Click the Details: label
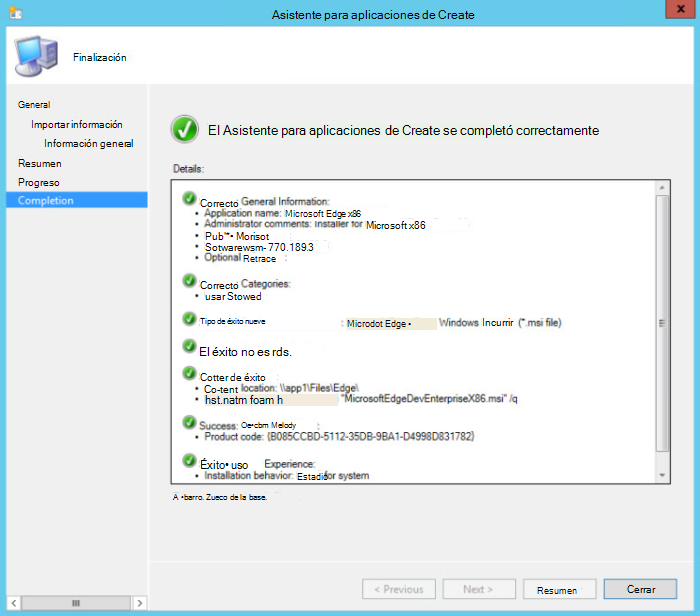Screen dimensions: 700x616 [188, 169]
